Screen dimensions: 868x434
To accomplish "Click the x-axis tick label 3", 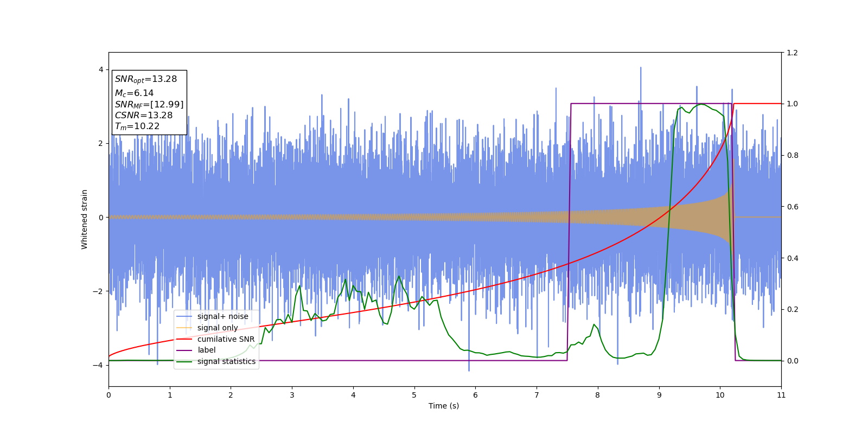I will [292, 395].
